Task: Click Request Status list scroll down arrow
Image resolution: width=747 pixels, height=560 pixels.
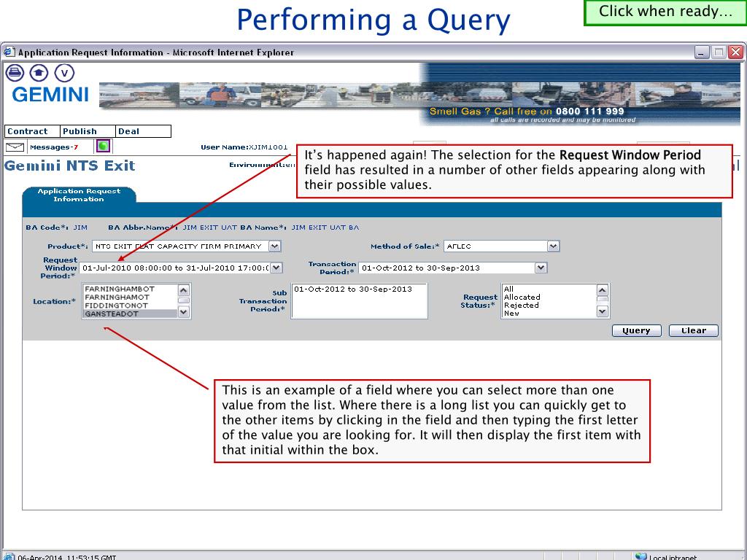Action: tap(602, 311)
